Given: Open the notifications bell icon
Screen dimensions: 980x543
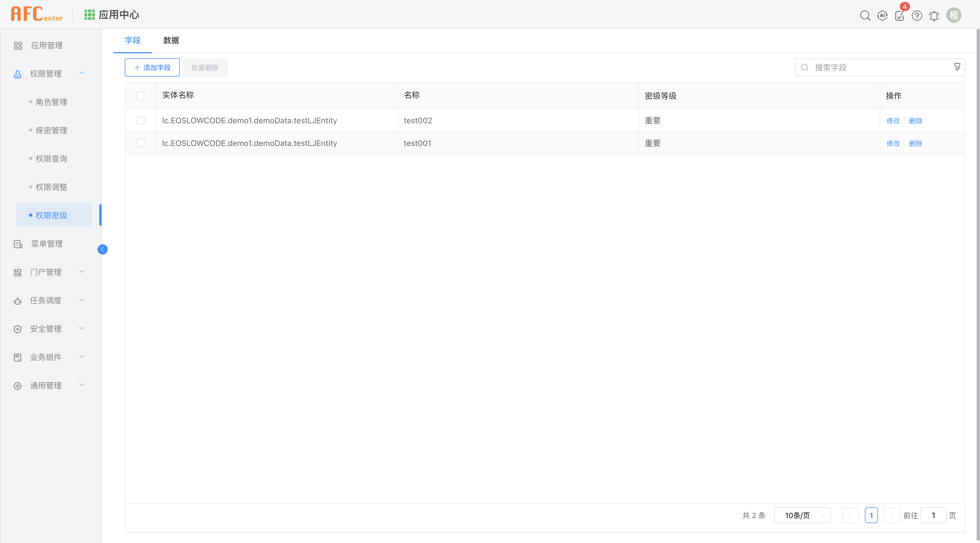Looking at the screenshot, I should click(933, 16).
